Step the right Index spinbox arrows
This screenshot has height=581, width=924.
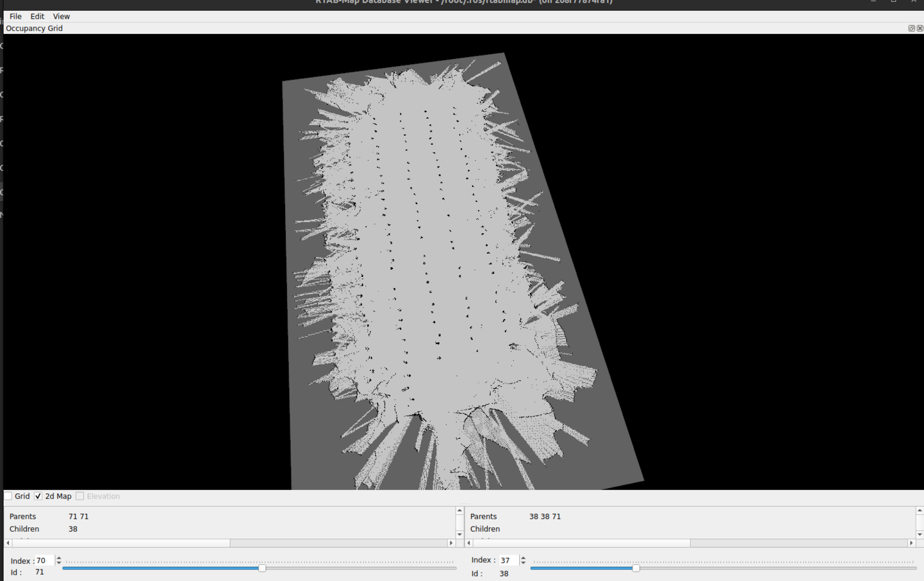pyautogui.click(x=523, y=561)
